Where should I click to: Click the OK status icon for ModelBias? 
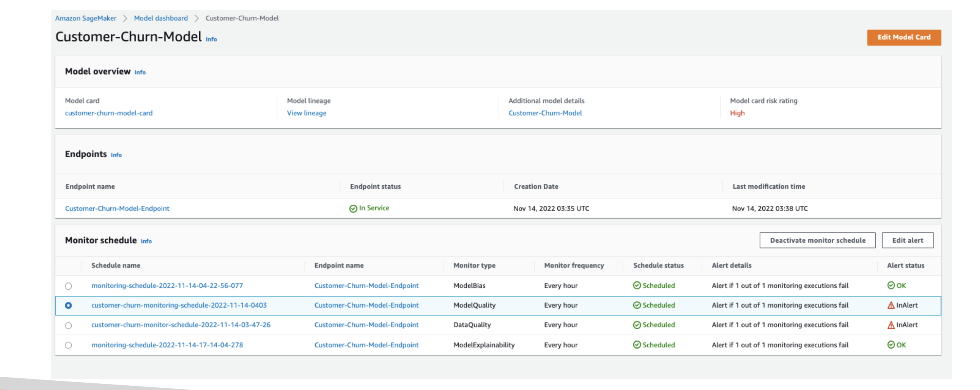[891, 286]
